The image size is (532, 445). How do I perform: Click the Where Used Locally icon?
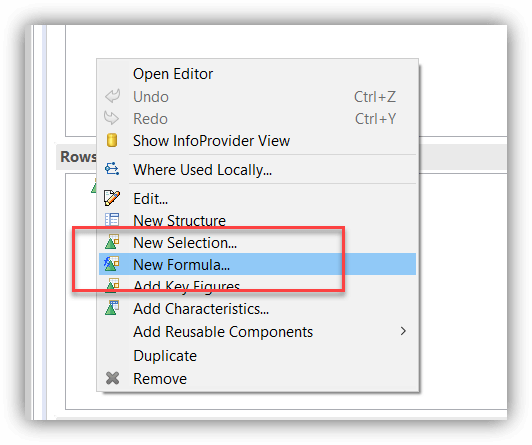pos(112,169)
